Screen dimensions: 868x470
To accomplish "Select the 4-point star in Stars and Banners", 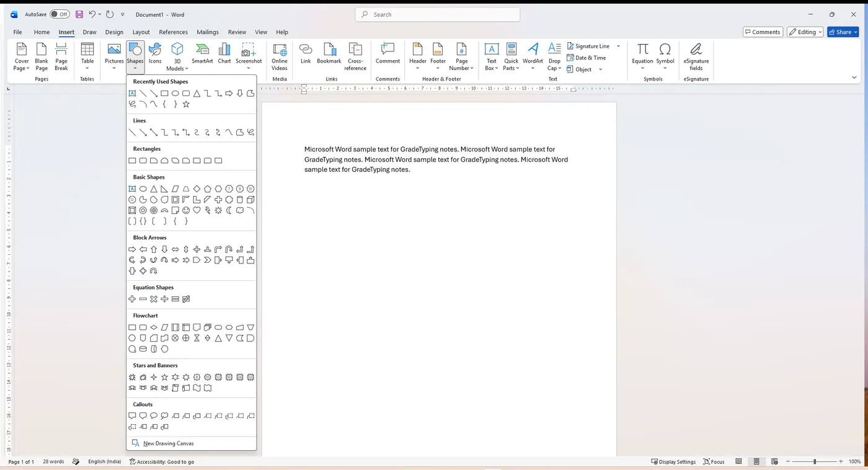I will point(154,377).
